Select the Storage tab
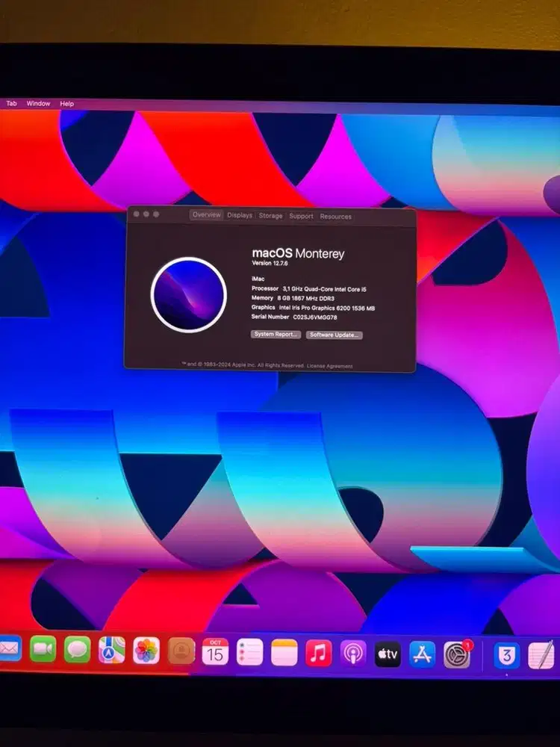This screenshot has height=747, width=560. (270, 216)
